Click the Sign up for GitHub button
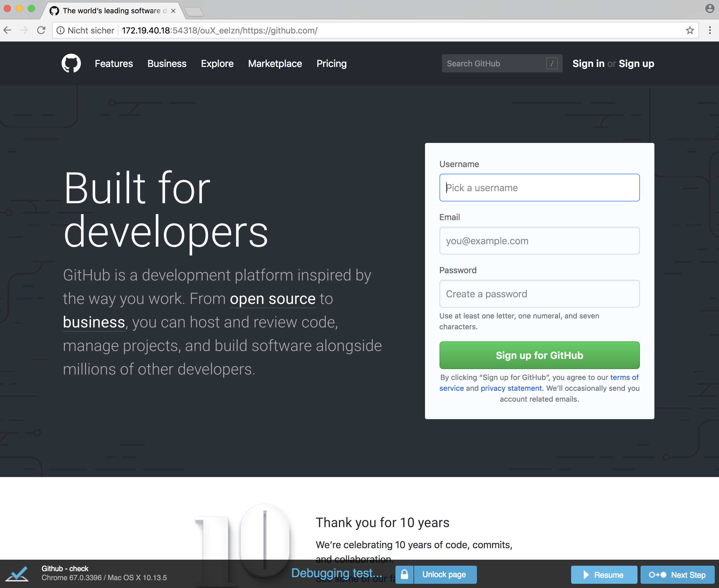Screen dimensions: 719x588 tap(539, 356)
